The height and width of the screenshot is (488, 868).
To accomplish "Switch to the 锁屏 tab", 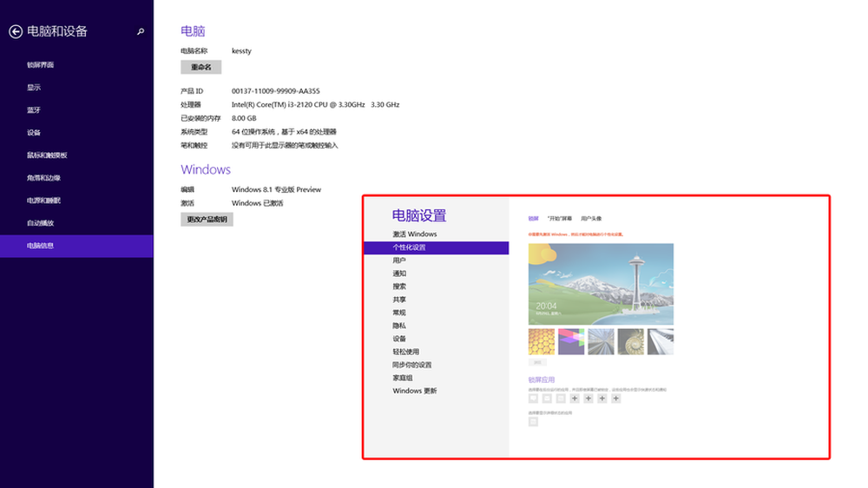I will (533, 219).
